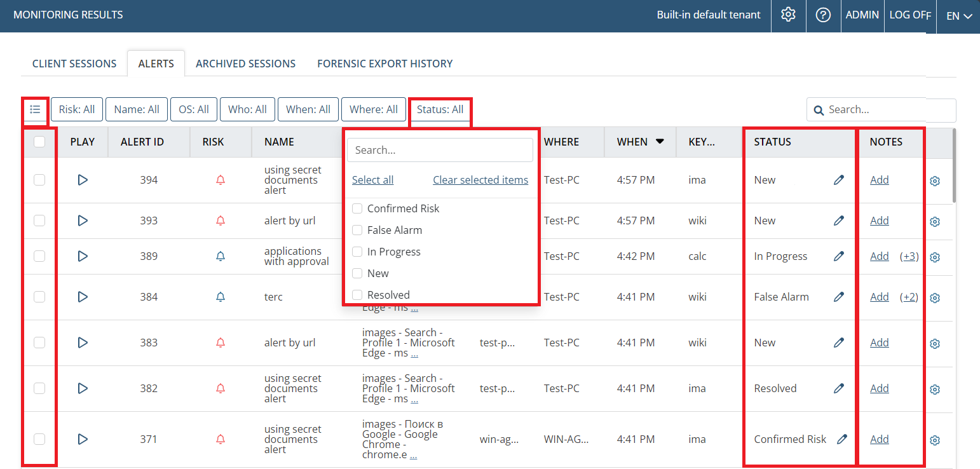
Task: Click the risk bell icon for alert 384
Action: (x=221, y=297)
